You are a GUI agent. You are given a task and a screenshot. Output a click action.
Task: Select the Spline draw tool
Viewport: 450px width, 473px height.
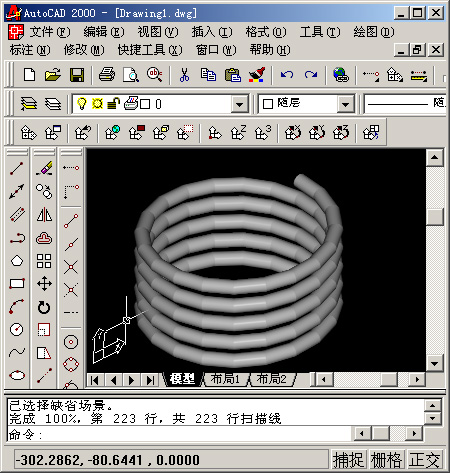(x=17, y=352)
